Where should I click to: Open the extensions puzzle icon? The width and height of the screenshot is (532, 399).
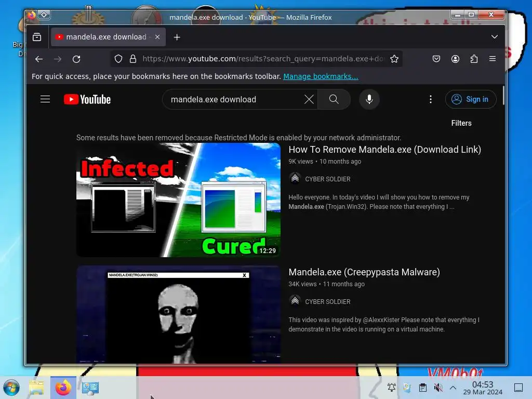[474, 59]
